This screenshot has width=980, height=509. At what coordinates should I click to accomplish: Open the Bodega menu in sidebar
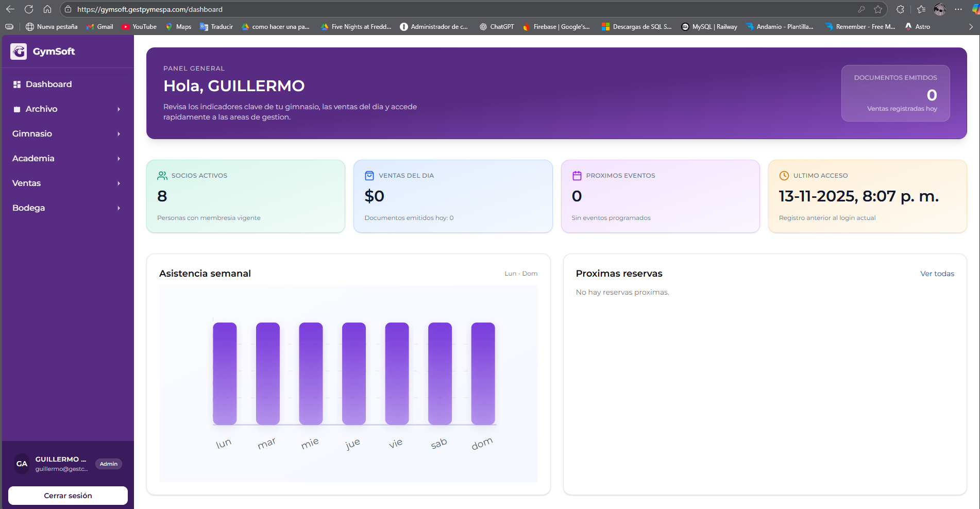(x=67, y=208)
